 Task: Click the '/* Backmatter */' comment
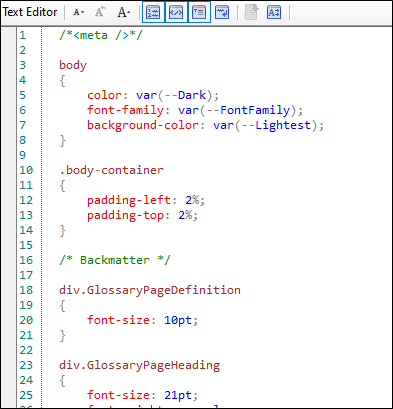(x=115, y=260)
